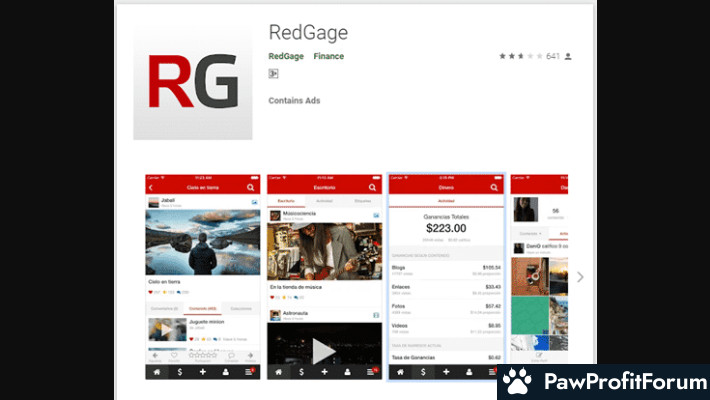This screenshot has width=710, height=400.
Task: Click the guitar shop photo in second screenshot
Action: coord(324,251)
